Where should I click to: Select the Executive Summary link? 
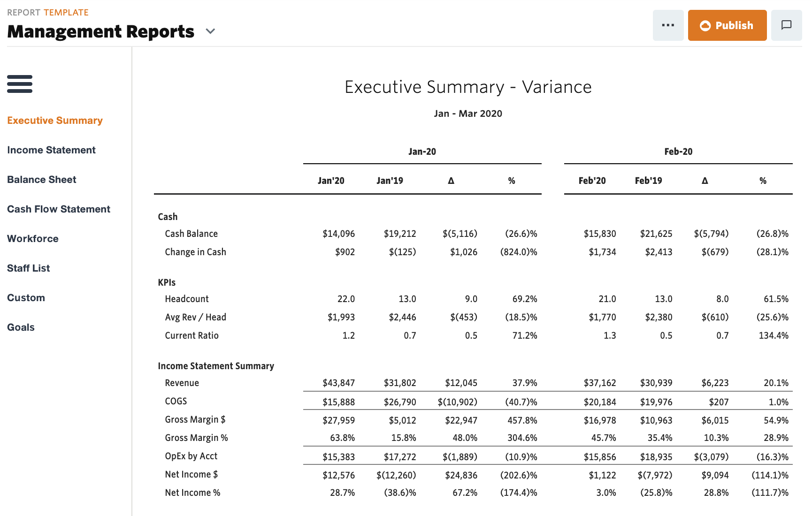click(x=55, y=120)
